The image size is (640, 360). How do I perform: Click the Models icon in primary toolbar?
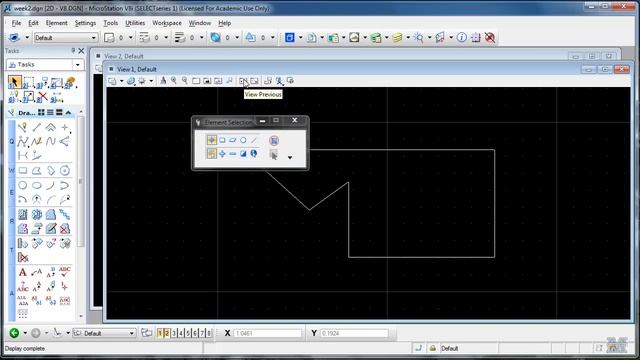(290, 38)
